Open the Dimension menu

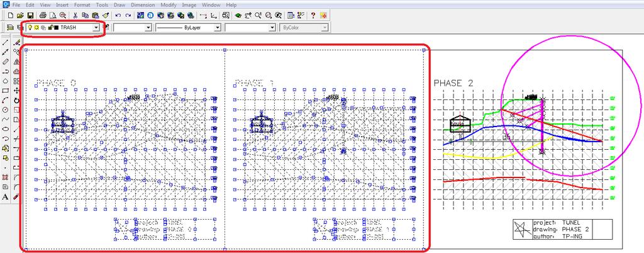coord(143,5)
